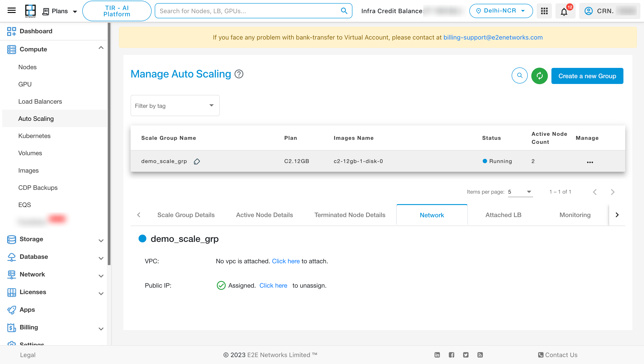Open Load Balancers page
The height and width of the screenshot is (364, 644).
click(x=40, y=102)
